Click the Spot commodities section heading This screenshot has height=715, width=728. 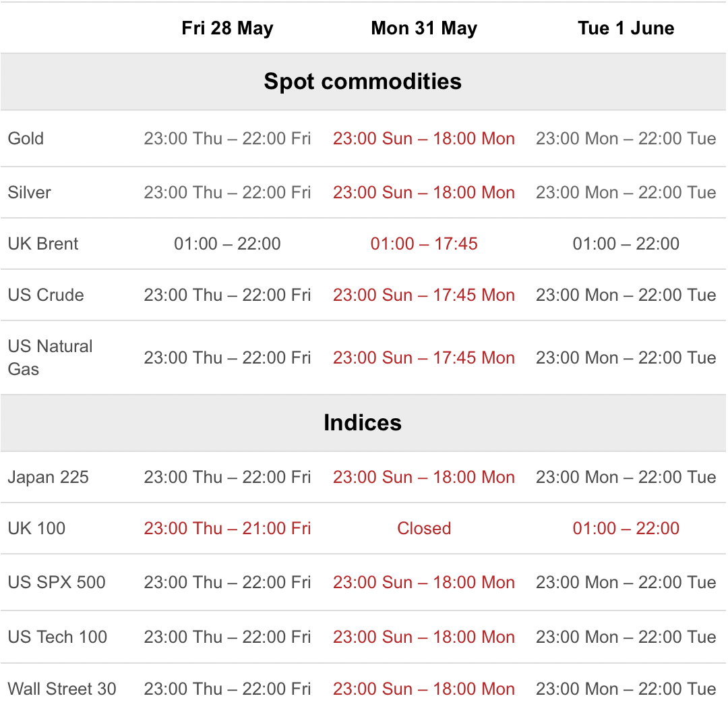tap(363, 82)
